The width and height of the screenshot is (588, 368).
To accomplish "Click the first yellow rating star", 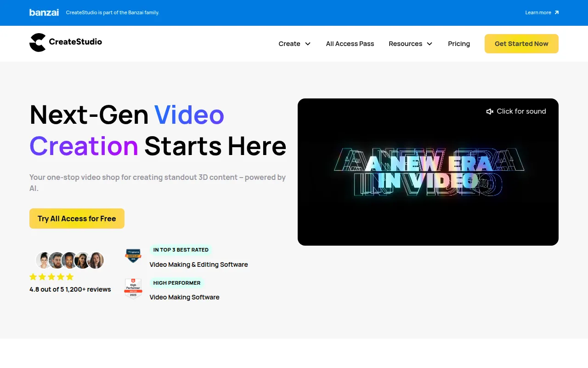I will tap(33, 277).
